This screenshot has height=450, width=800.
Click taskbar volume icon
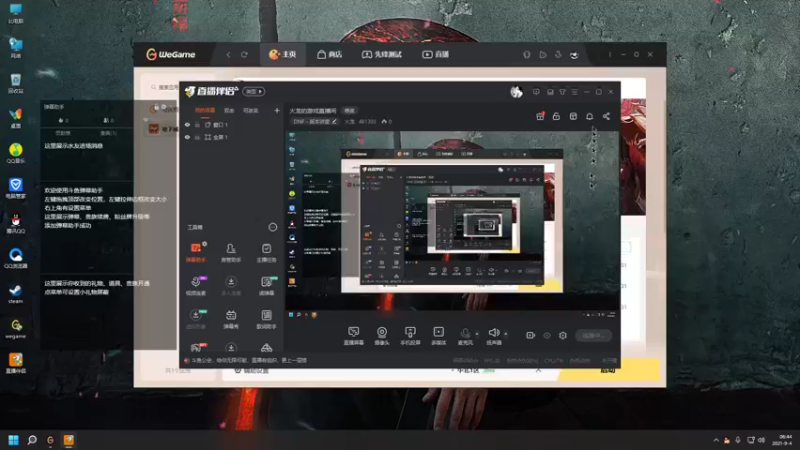click(762, 440)
